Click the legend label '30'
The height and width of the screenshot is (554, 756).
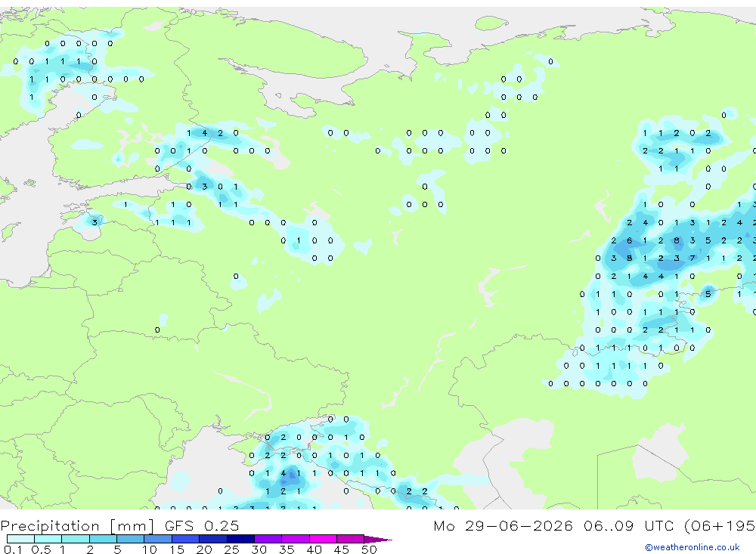coord(259,549)
